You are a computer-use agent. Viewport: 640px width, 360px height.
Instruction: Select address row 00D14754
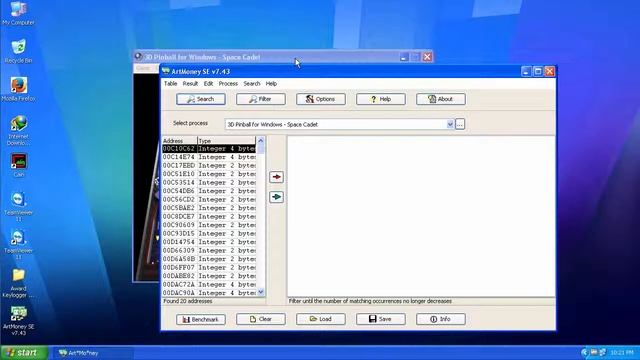tap(209, 242)
